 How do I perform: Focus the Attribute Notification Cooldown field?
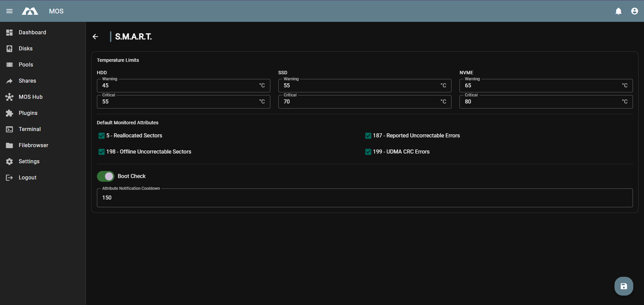[364, 198]
